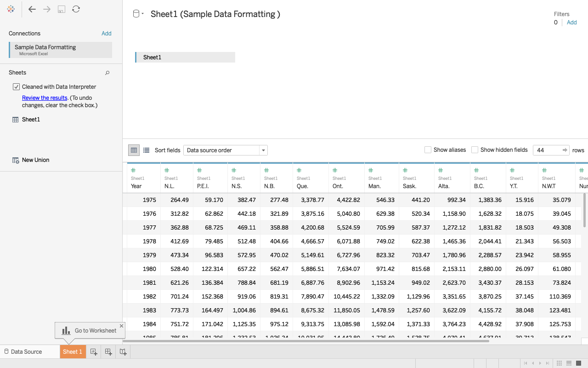The height and width of the screenshot is (368, 588).
Task: Click the number type icon above N.L.
Action: [x=167, y=171]
